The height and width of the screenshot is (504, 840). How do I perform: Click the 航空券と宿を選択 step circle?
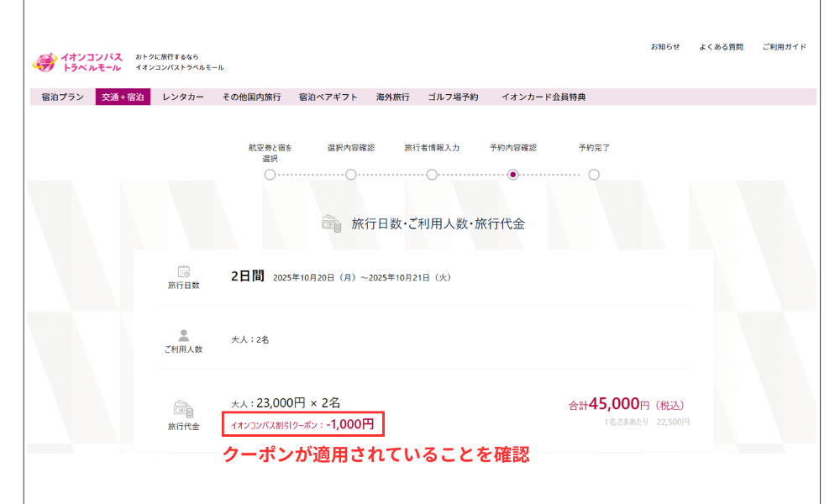pyautogui.click(x=270, y=175)
